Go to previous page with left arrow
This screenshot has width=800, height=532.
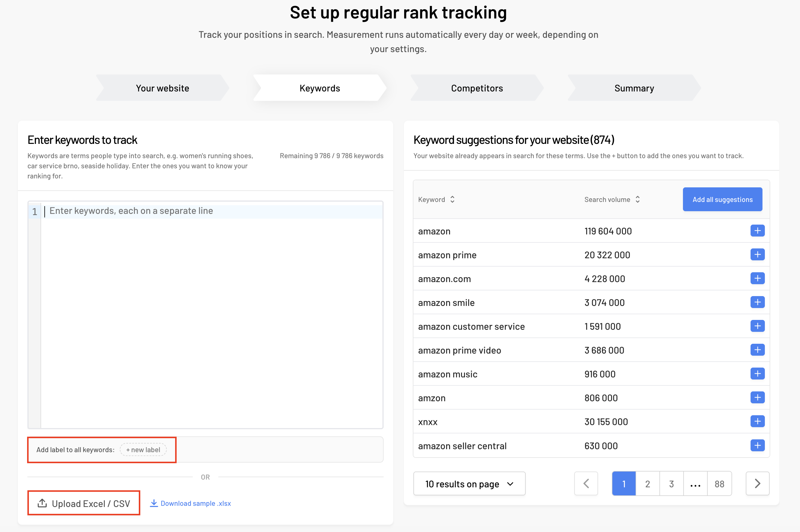pos(586,483)
